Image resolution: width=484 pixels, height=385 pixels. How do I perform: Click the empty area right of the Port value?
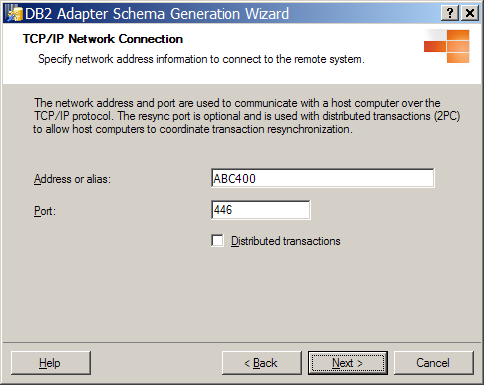[x=272, y=210]
